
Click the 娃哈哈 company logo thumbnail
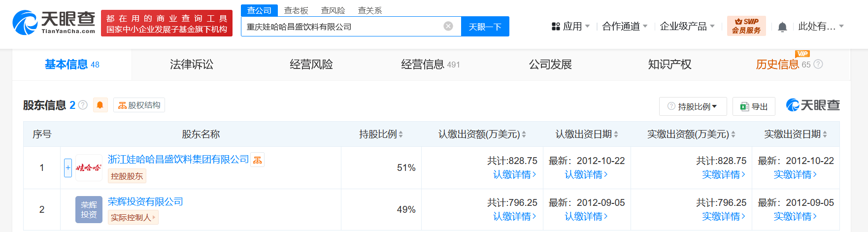89,167
